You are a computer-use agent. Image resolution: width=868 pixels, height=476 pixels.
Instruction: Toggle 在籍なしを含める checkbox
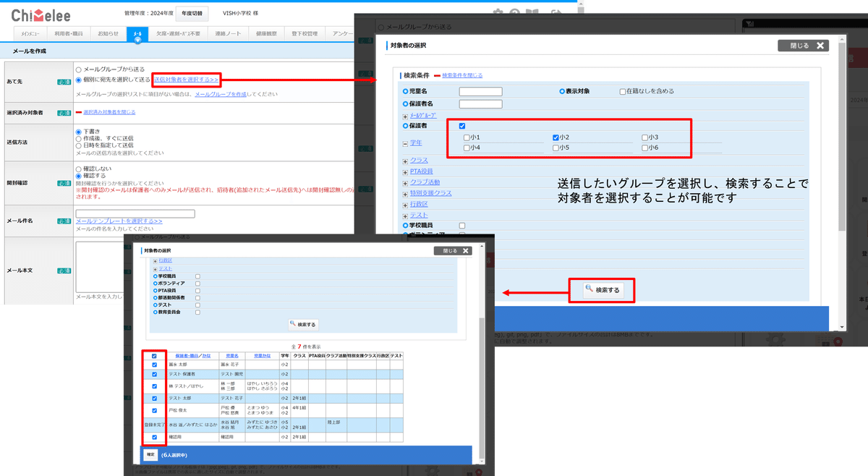pos(623,92)
